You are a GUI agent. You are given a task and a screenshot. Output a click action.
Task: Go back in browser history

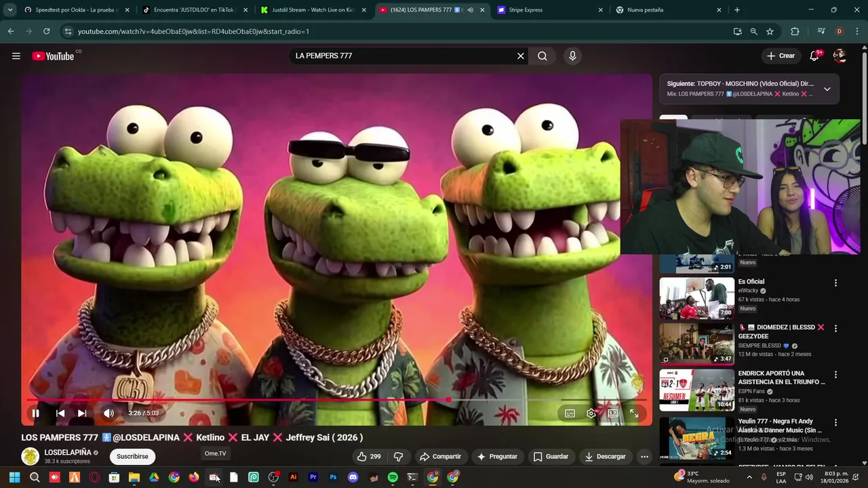tap(11, 31)
